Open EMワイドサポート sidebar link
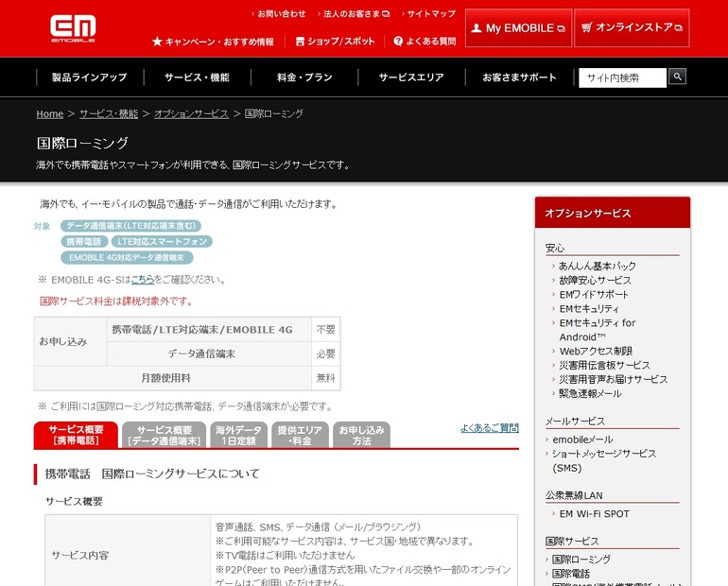728x586 pixels. (x=594, y=294)
